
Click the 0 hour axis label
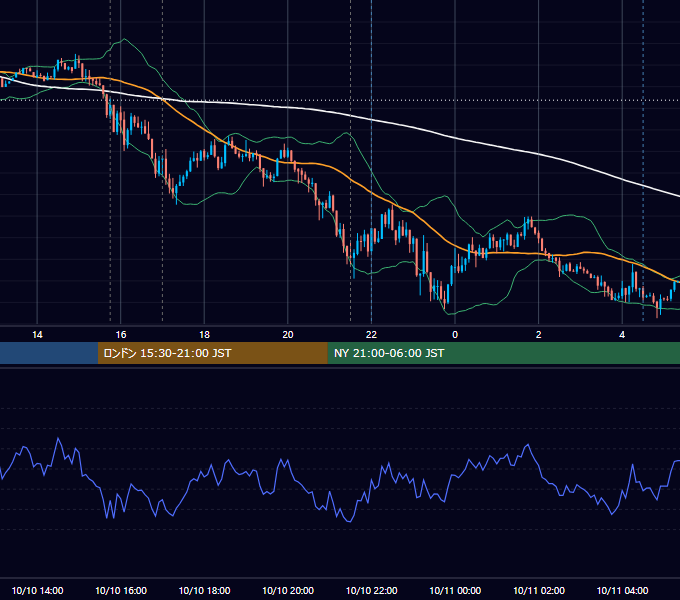point(455,335)
